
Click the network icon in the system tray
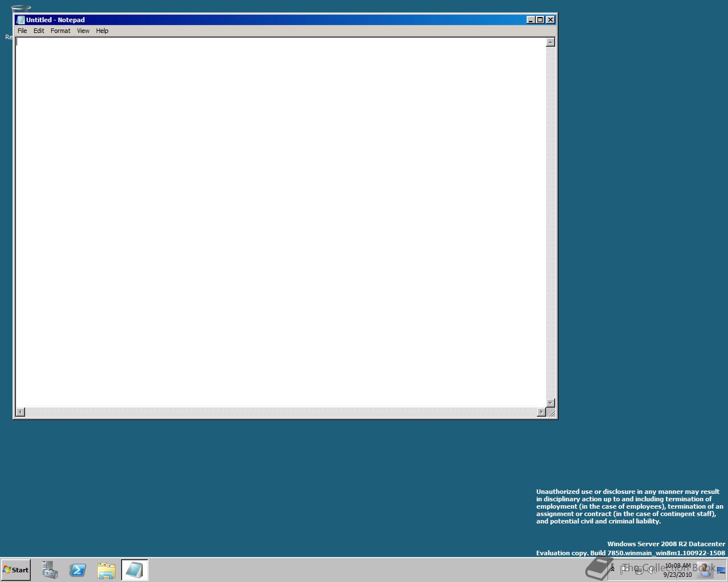click(x=639, y=569)
